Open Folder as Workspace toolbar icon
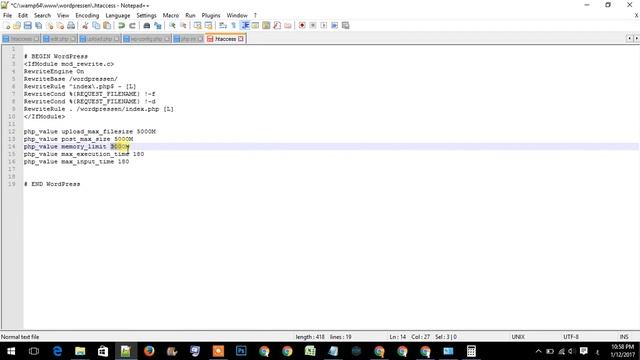The width and height of the screenshot is (640, 360). pyautogui.click(x=288, y=26)
